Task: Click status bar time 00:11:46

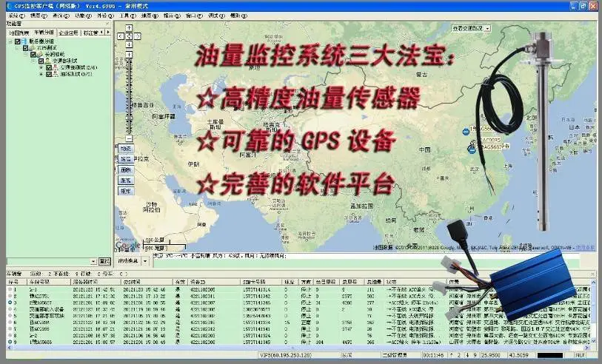Action: [433, 356]
